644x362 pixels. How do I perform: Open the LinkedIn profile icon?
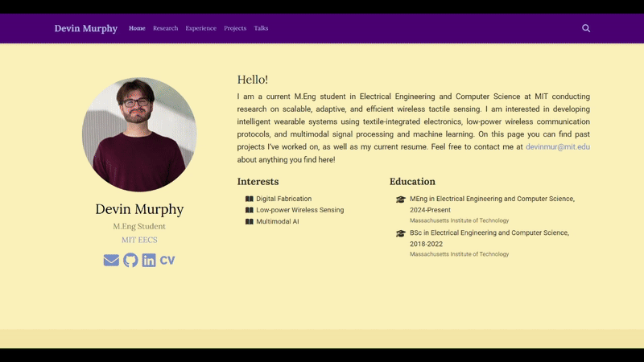(149, 260)
